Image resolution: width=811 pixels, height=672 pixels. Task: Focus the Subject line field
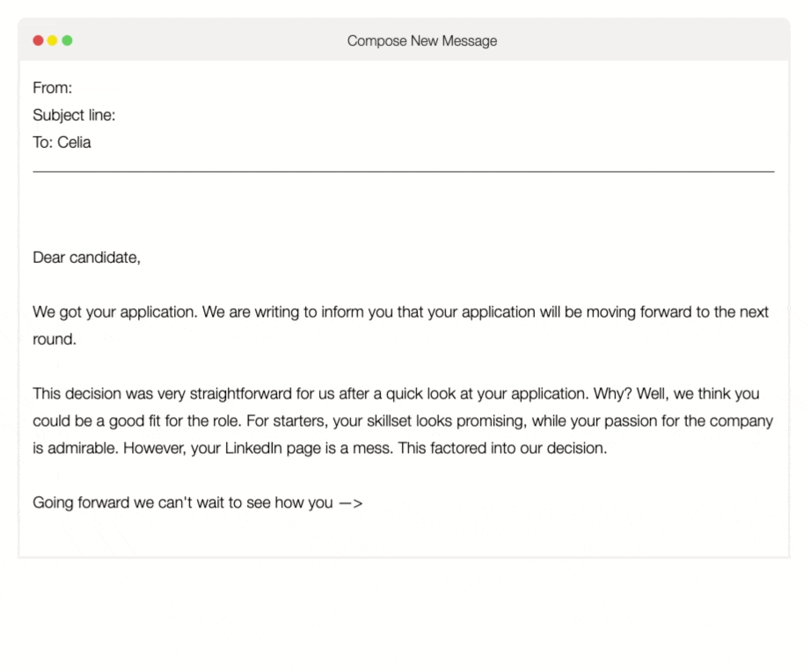pyautogui.click(x=220, y=115)
